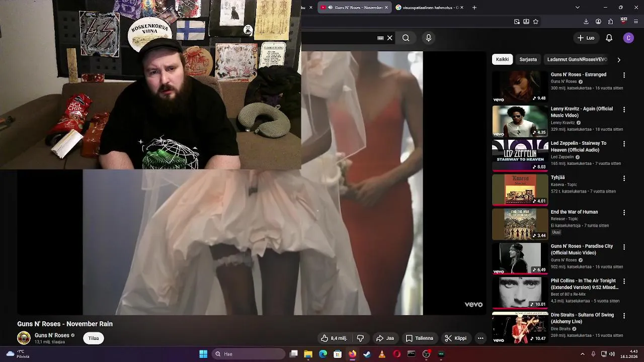Screen dimensions: 644x362
Task: Select the Ladannut GunsNRosesVEVO filter chip
Action: pyautogui.click(x=577, y=59)
